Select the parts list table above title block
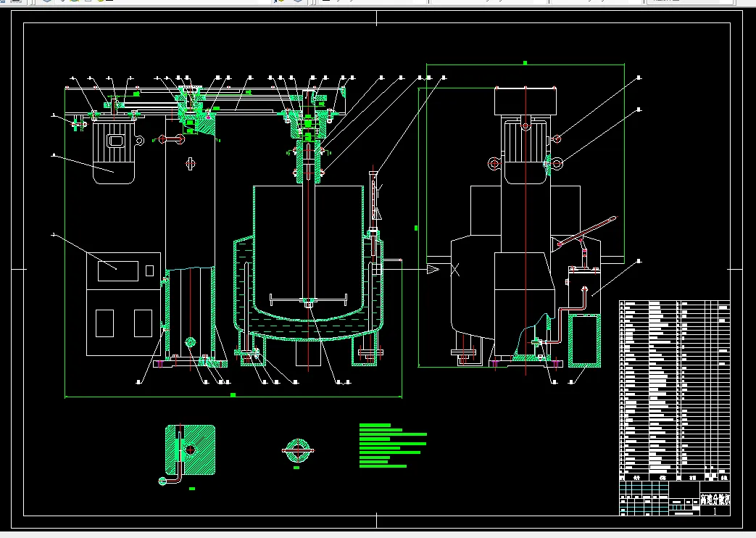The width and height of the screenshot is (756, 538). pyautogui.click(x=675, y=391)
